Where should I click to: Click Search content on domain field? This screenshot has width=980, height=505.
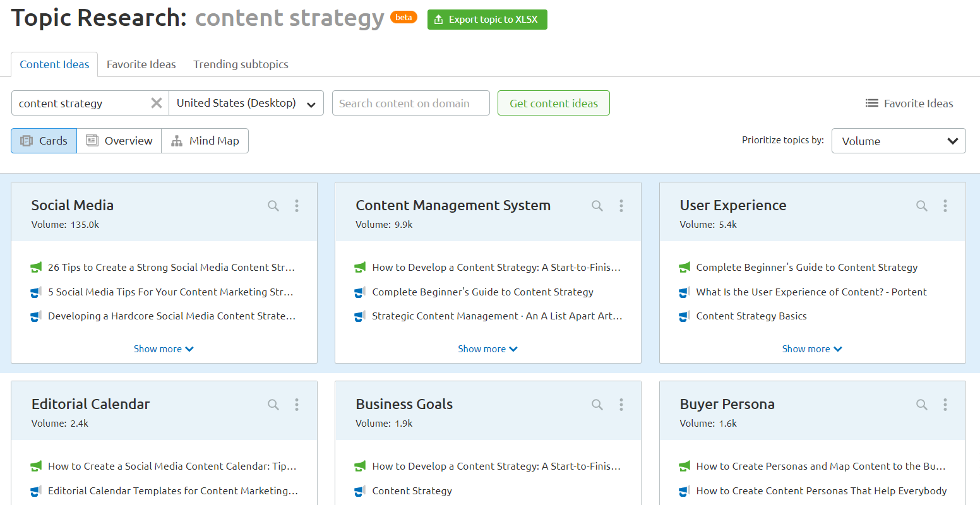pos(411,103)
